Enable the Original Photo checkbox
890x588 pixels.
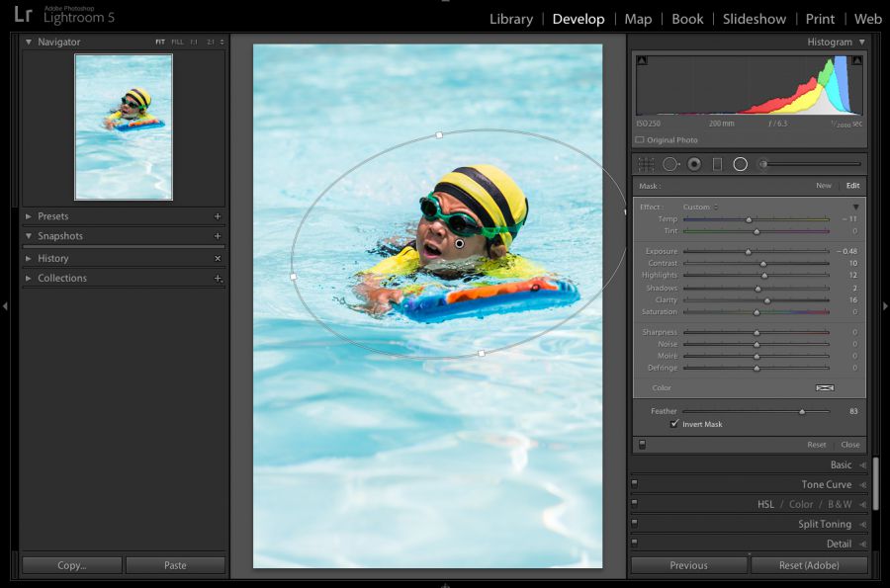641,140
